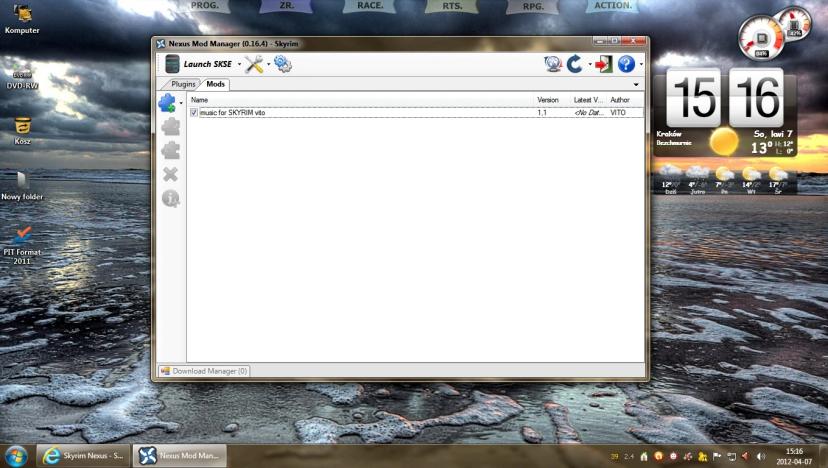The height and width of the screenshot is (468, 828).
Task: Expand the dropdown next to refresh arrow
Action: point(589,64)
